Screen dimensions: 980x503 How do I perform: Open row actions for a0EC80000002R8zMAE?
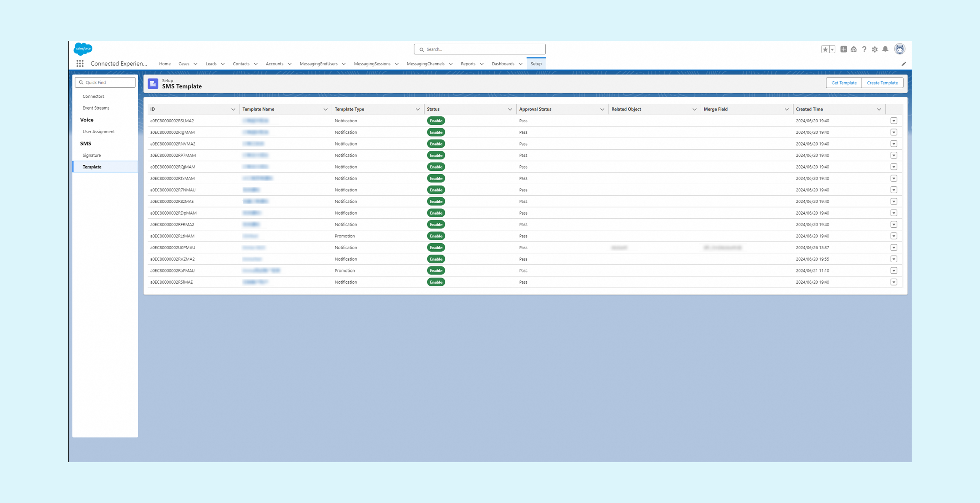(x=894, y=202)
